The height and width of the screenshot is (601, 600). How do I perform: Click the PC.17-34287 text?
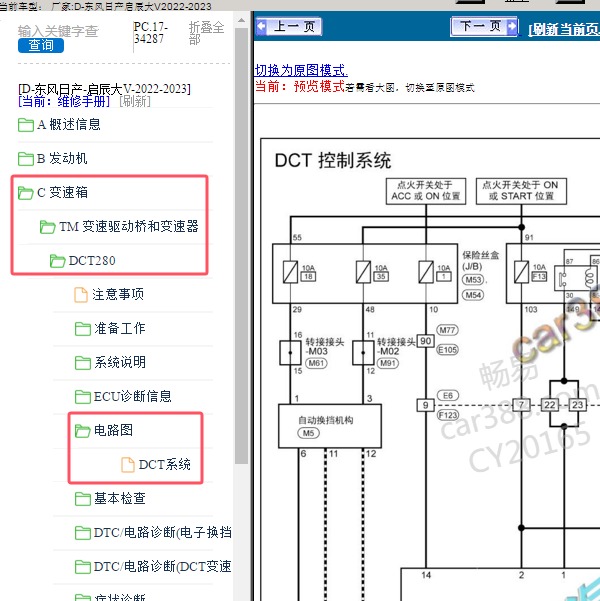(x=151, y=33)
